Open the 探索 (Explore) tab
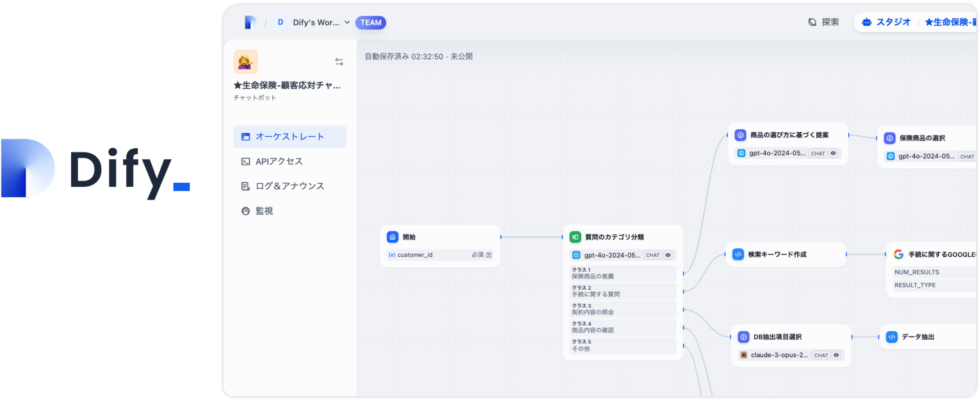This screenshot has height=400, width=980. pos(823,22)
